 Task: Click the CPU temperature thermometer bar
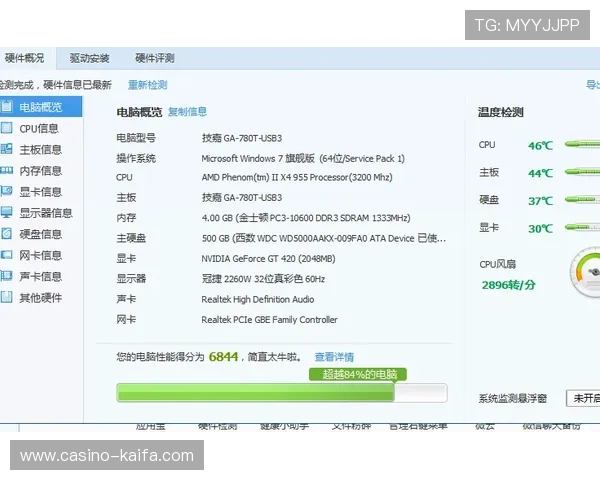582,144
